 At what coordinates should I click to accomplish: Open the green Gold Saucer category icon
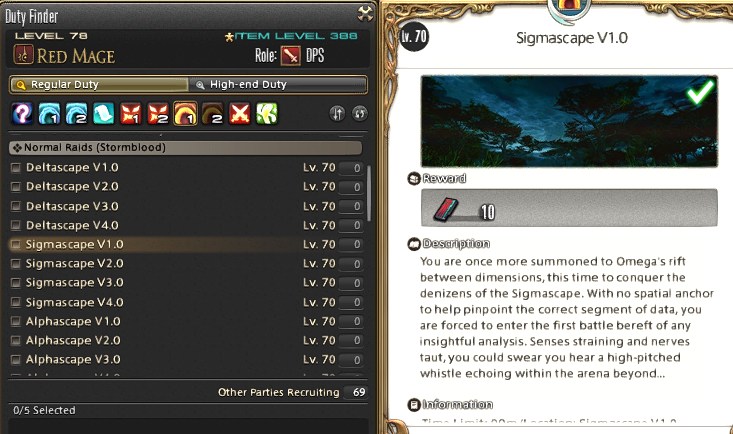(x=266, y=114)
